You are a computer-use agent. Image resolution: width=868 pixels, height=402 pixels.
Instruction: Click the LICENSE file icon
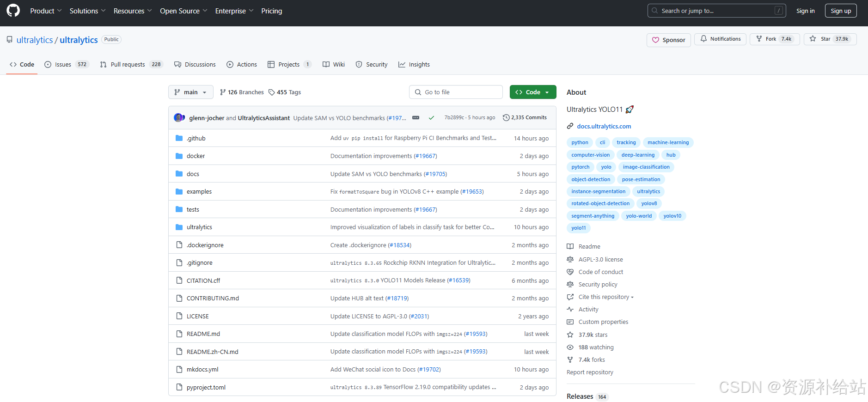[179, 316]
